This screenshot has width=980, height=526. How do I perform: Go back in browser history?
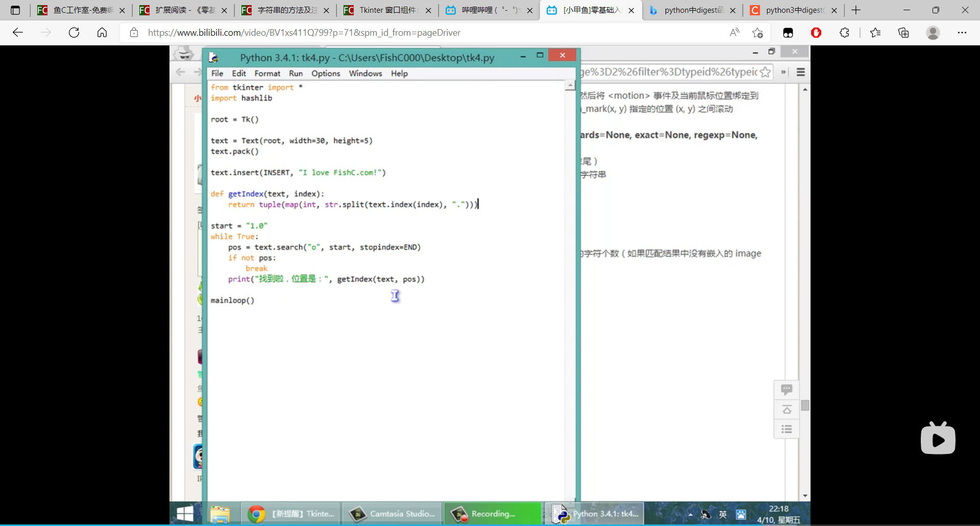(x=18, y=33)
